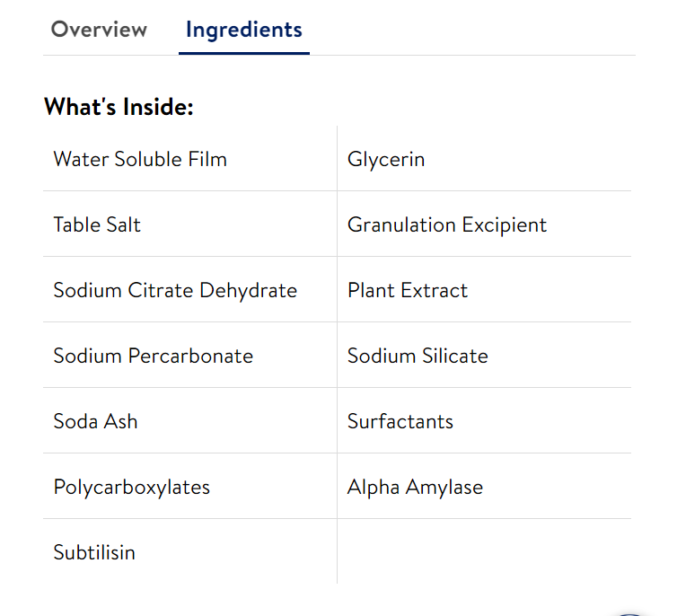This screenshot has height=616, width=677.
Task: Open the Glycerin ingredient entry
Action: coord(386,160)
